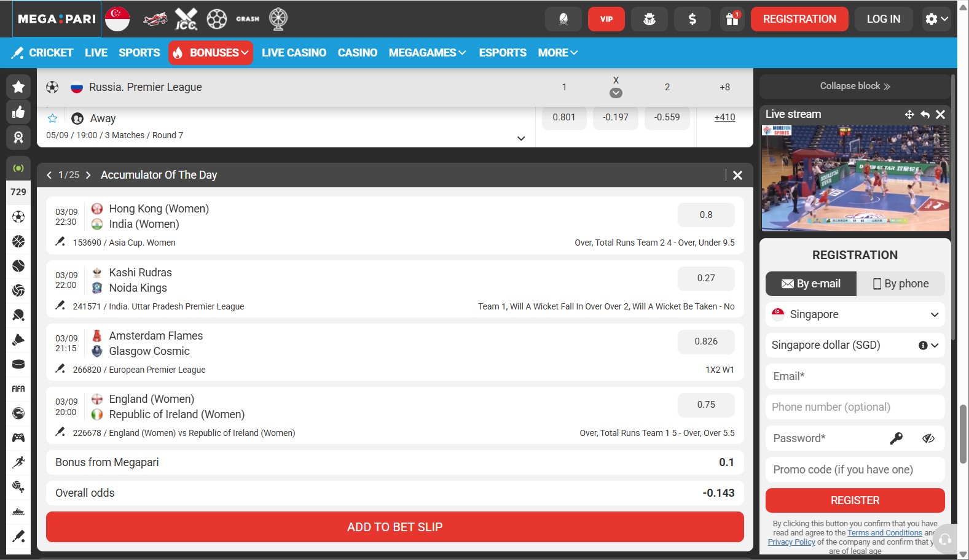Open the Live Casino menu item
The image size is (969, 560).
[294, 53]
